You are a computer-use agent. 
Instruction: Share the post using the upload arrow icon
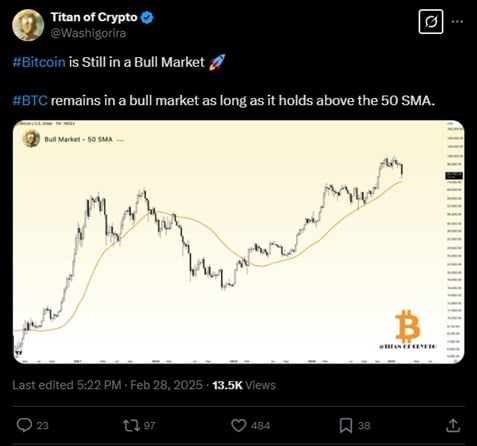(453, 425)
